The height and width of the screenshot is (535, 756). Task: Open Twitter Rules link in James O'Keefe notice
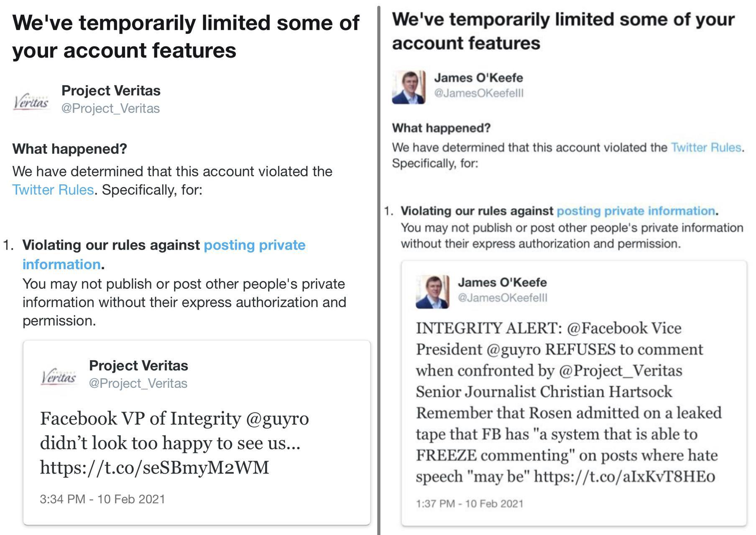706,148
